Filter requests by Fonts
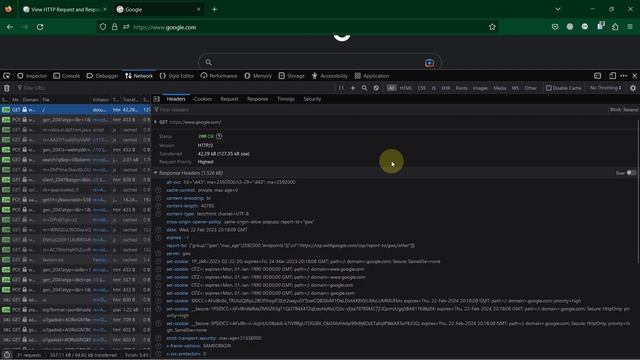This screenshot has height=360, width=640. pos(461,88)
